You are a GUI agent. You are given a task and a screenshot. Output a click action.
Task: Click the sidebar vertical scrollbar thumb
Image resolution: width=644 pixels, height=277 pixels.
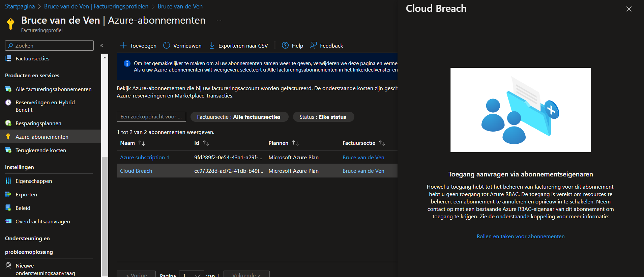tap(105, 216)
